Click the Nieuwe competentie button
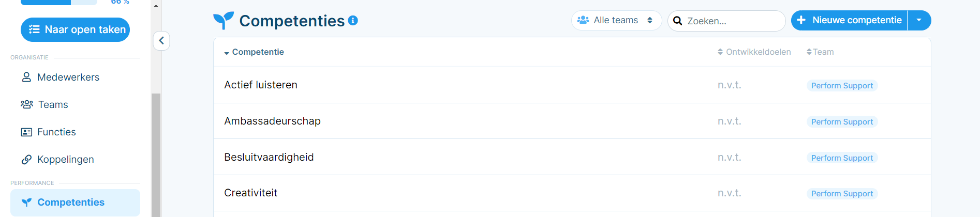This screenshot has width=980, height=217. point(849,20)
